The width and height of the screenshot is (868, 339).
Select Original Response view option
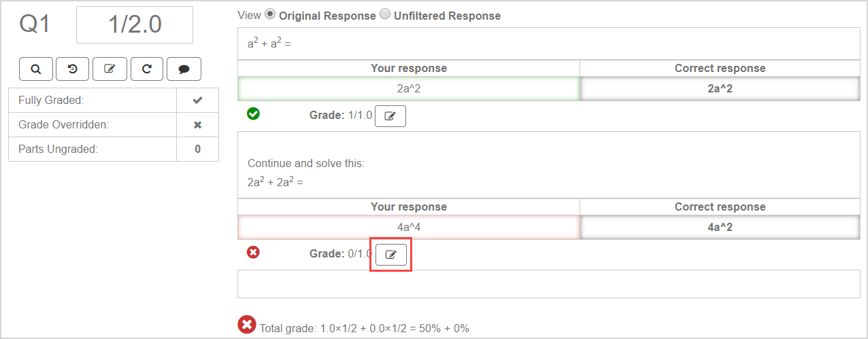click(270, 14)
